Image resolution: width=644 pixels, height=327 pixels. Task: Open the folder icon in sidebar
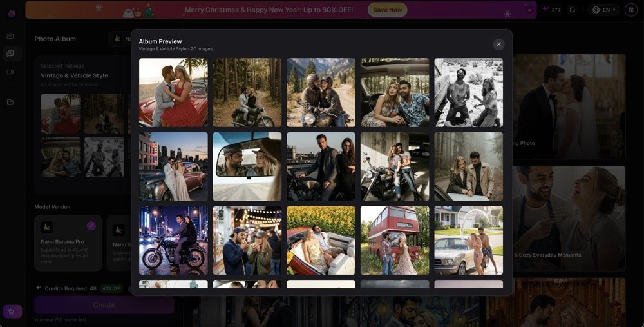[10, 102]
